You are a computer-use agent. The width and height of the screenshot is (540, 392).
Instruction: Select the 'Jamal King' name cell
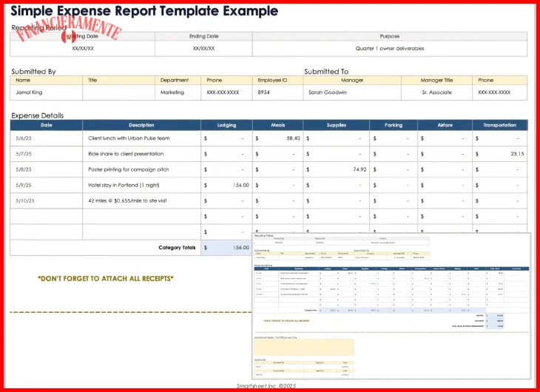click(x=46, y=92)
